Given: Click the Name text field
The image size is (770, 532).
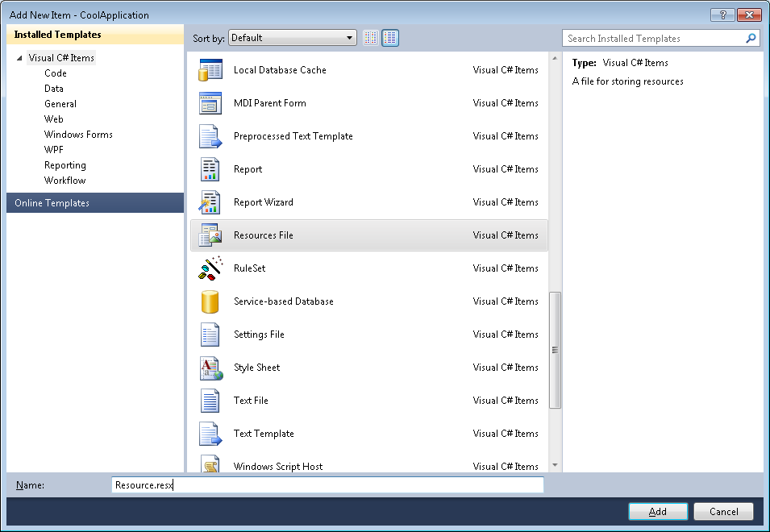Looking at the screenshot, I should (327, 485).
